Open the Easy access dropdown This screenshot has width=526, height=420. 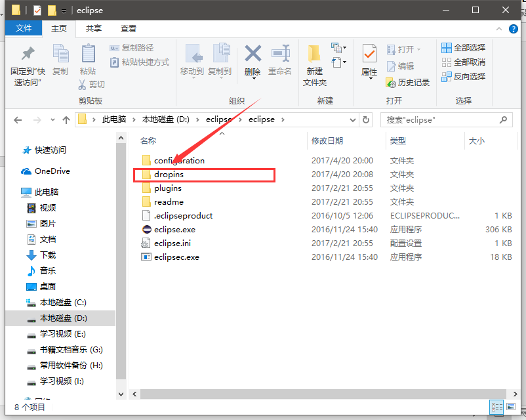[x=338, y=62]
